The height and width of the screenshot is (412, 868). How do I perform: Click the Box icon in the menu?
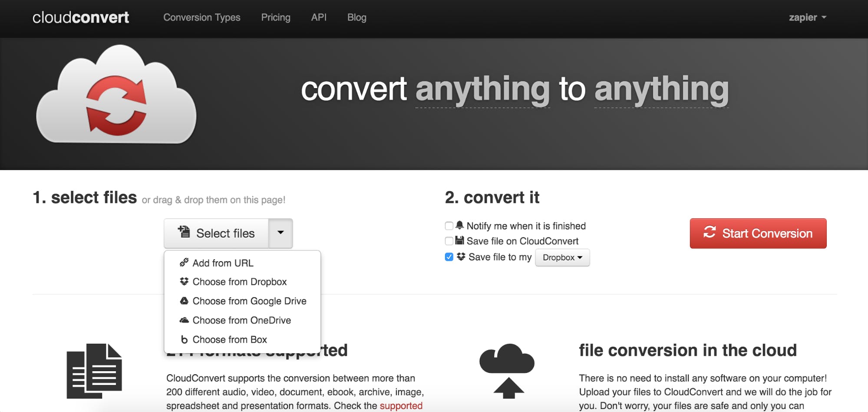184,339
